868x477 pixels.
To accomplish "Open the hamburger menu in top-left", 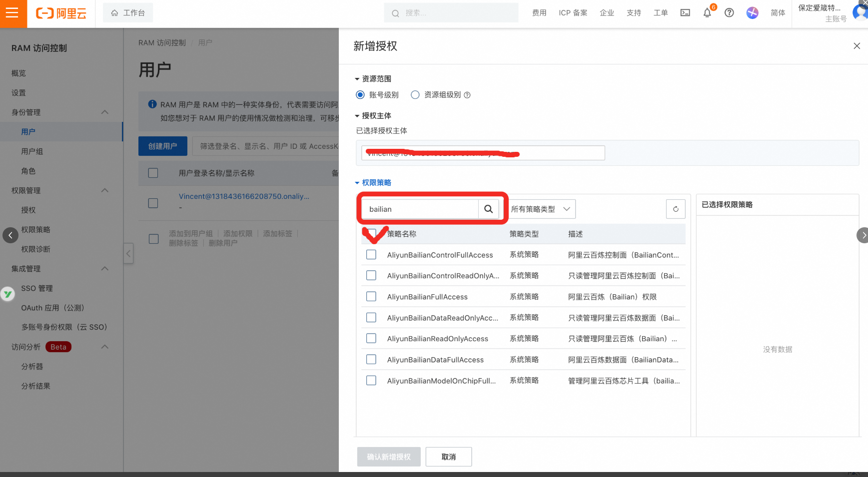I will pyautogui.click(x=12, y=13).
